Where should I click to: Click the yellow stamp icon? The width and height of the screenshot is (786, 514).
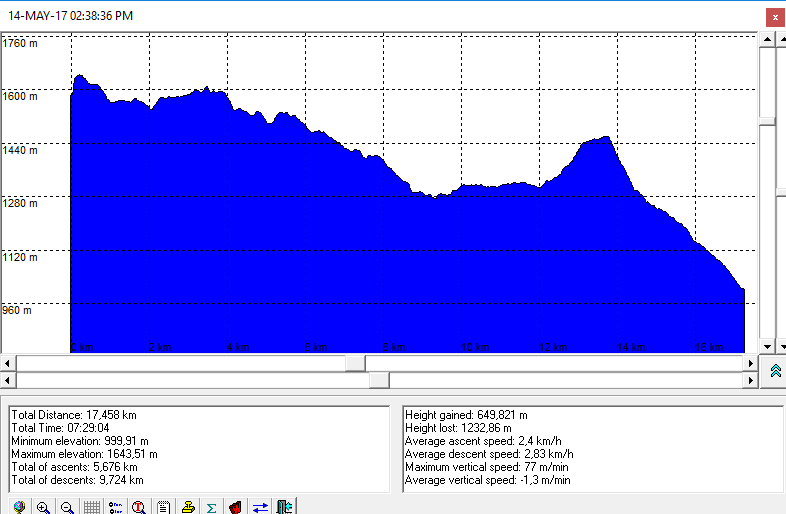[187, 507]
